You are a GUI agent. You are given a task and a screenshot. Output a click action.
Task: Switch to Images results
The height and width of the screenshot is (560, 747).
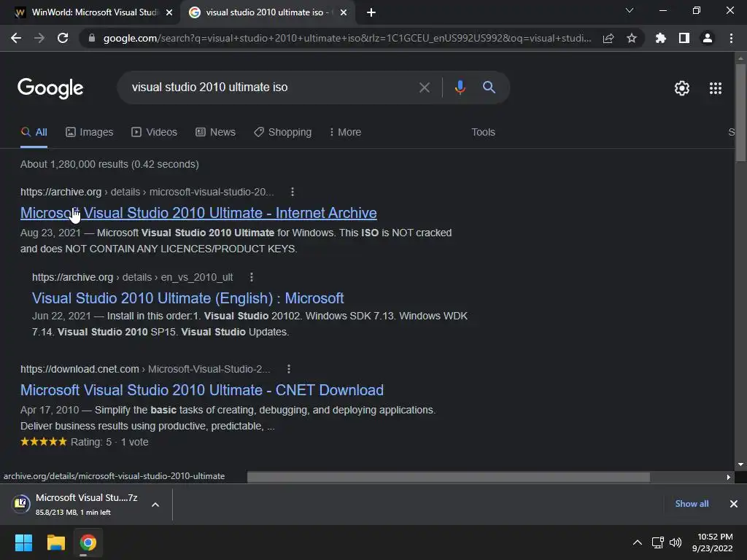[x=90, y=133]
